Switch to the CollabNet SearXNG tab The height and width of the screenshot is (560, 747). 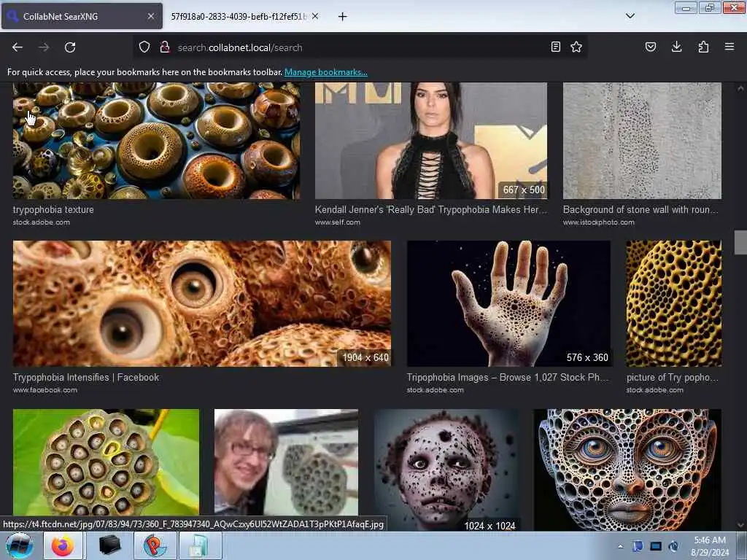(82, 16)
